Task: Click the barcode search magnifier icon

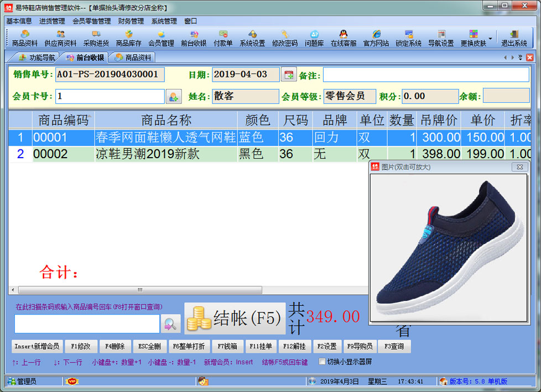Action: pyautogui.click(x=171, y=324)
